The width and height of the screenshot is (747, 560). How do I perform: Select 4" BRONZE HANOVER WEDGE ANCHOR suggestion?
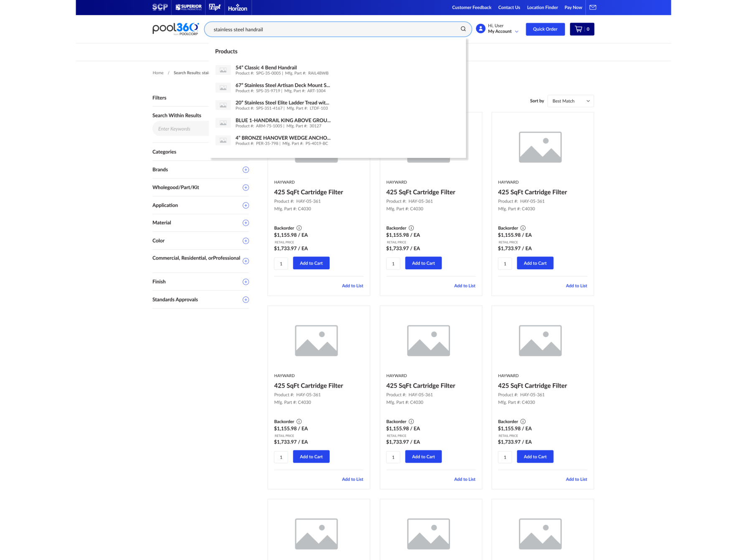[283, 138]
